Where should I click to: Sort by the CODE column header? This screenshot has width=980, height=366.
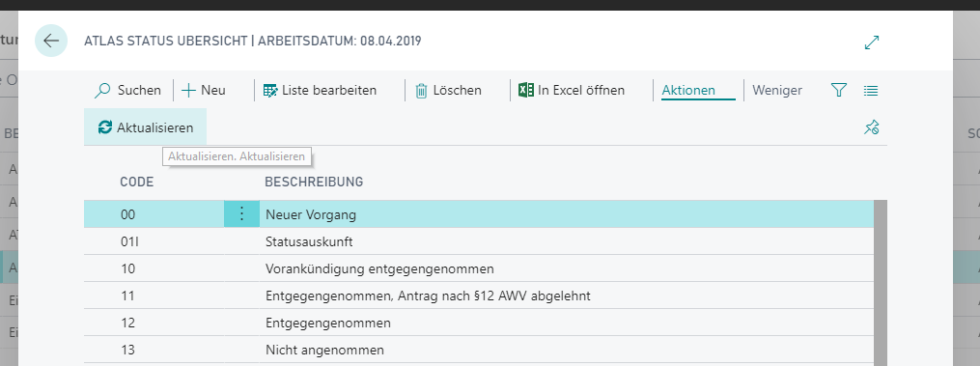[x=137, y=183]
